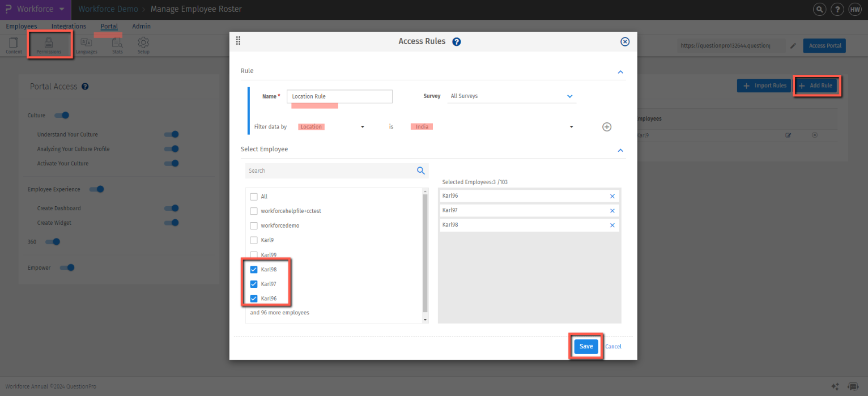Viewport: 868px width, 396px height.
Task: Check the workforcedemo checkbox
Action: point(254,225)
